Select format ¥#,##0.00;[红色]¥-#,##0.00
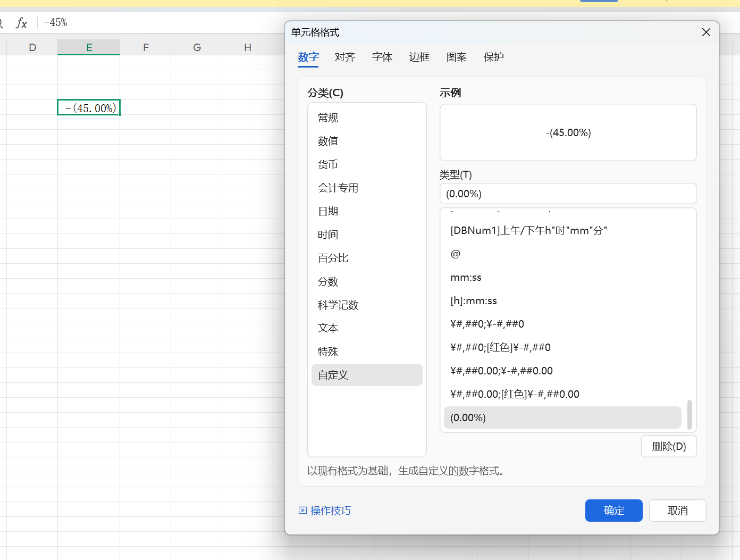Screen dimensions: 740x560 click(562, 395)
